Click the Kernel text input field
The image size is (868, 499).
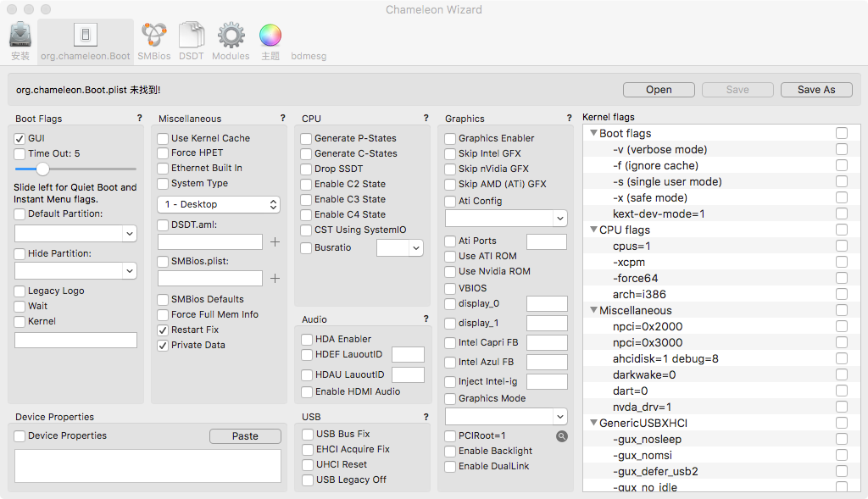pos(75,341)
